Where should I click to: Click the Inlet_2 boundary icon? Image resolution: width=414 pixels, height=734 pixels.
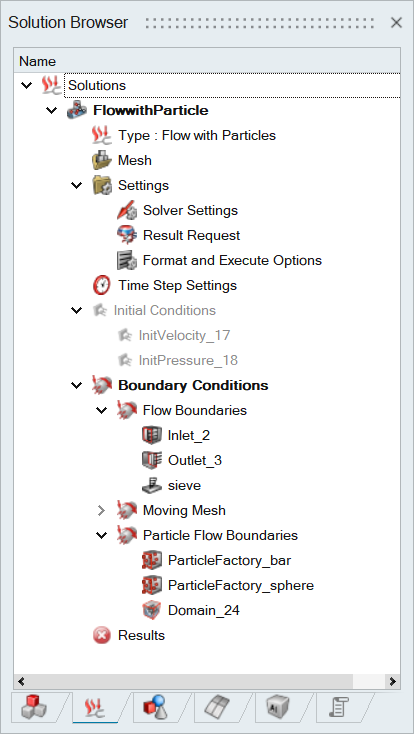[x=152, y=435]
